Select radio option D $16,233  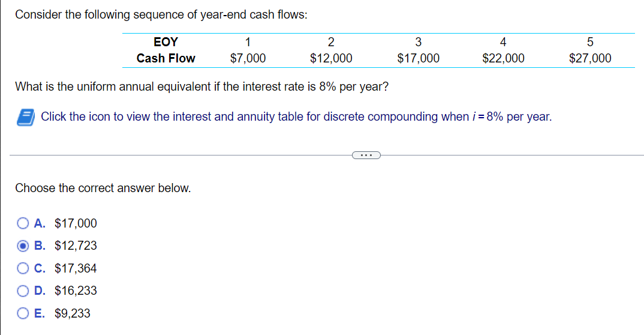(x=23, y=291)
